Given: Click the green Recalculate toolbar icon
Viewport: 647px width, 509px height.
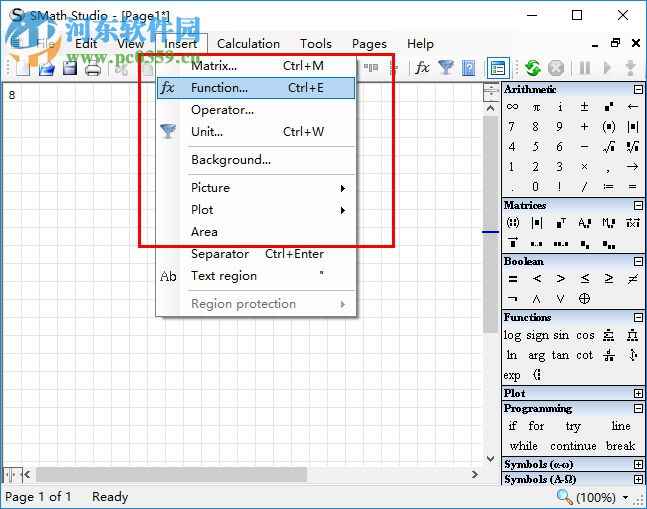Looking at the screenshot, I should point(532,68).
